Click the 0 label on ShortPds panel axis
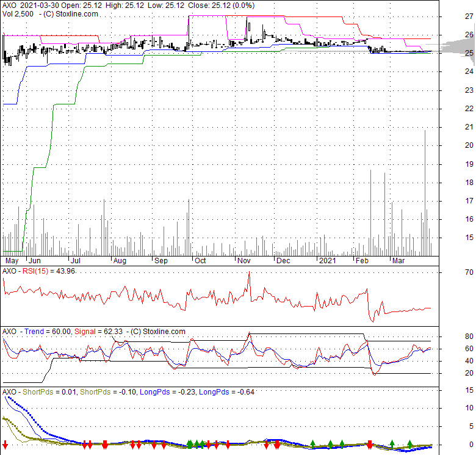Image resolution: width=476 pixels, height=455 pixels. pos(471,445)
